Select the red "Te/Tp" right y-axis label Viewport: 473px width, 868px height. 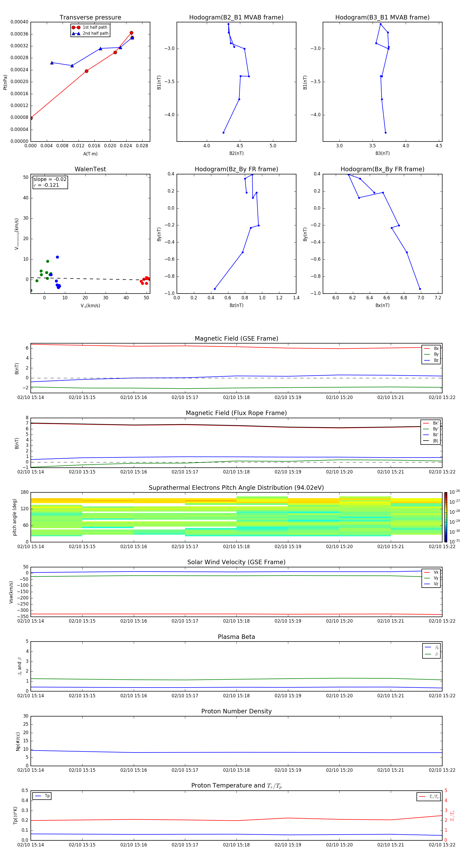pyautogui.click(x=452, y=815)
